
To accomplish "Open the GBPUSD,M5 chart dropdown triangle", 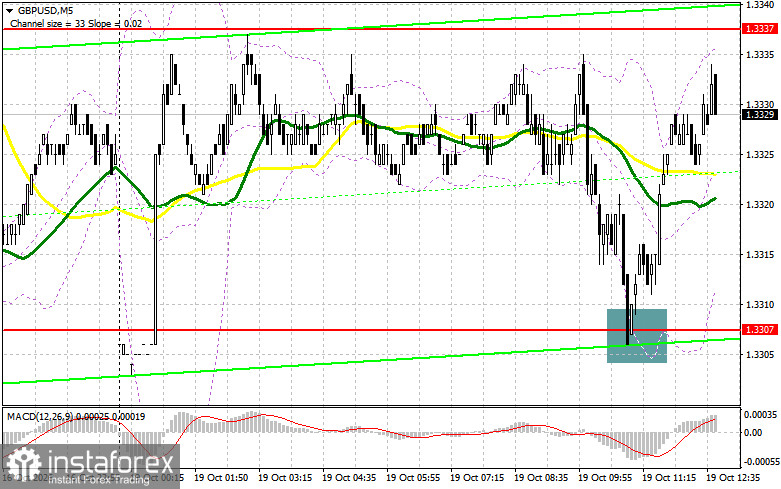I will 9,10.
